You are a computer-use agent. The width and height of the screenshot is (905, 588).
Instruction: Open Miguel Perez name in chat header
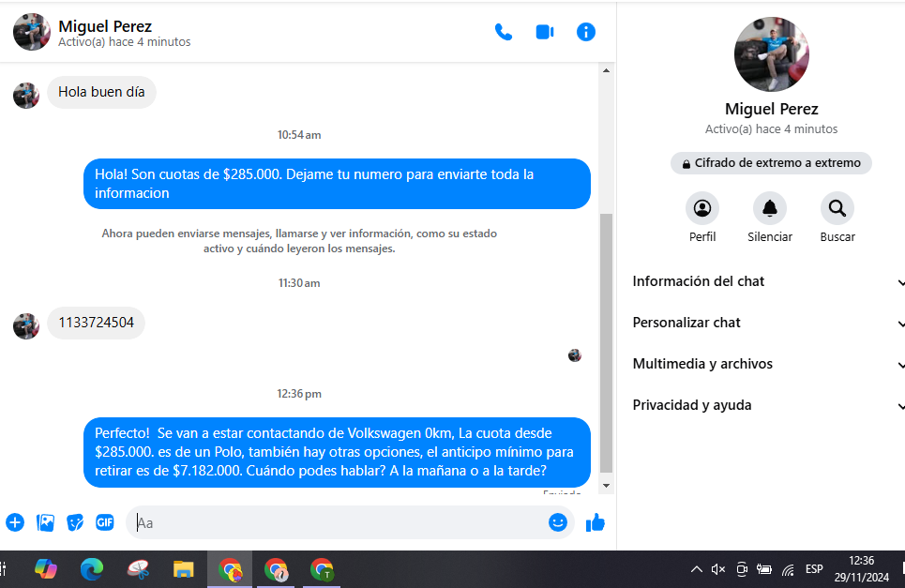point(105,26)
